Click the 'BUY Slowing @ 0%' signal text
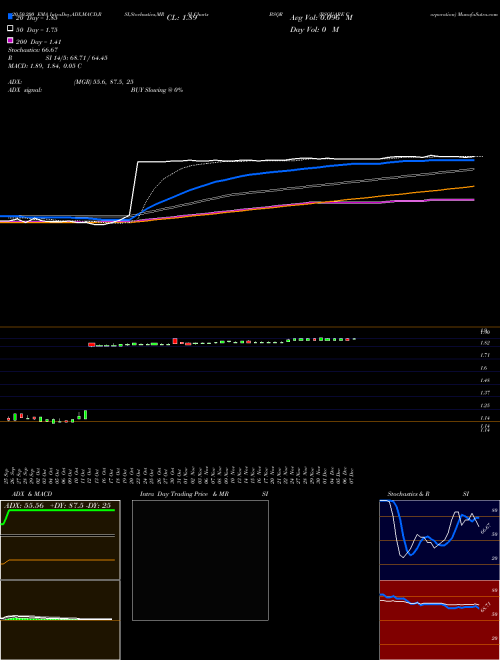The image size is (500, 660). (157, 90)
